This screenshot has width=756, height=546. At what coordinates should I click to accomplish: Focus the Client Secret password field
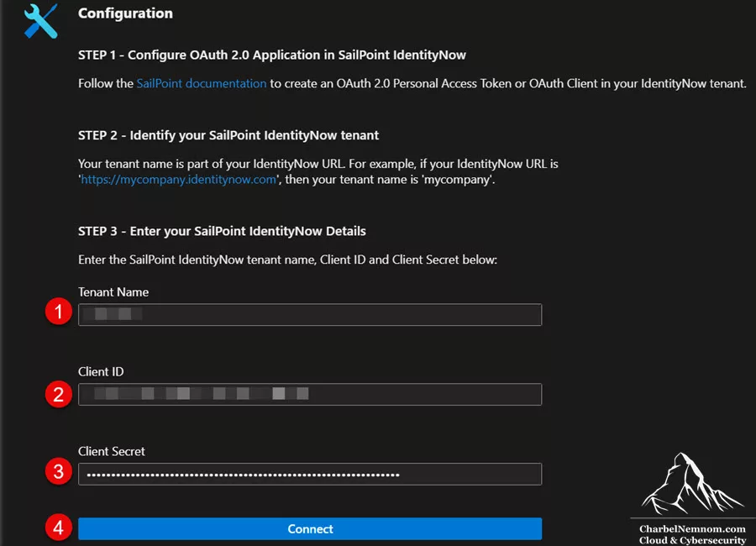[x=310, y=474]
